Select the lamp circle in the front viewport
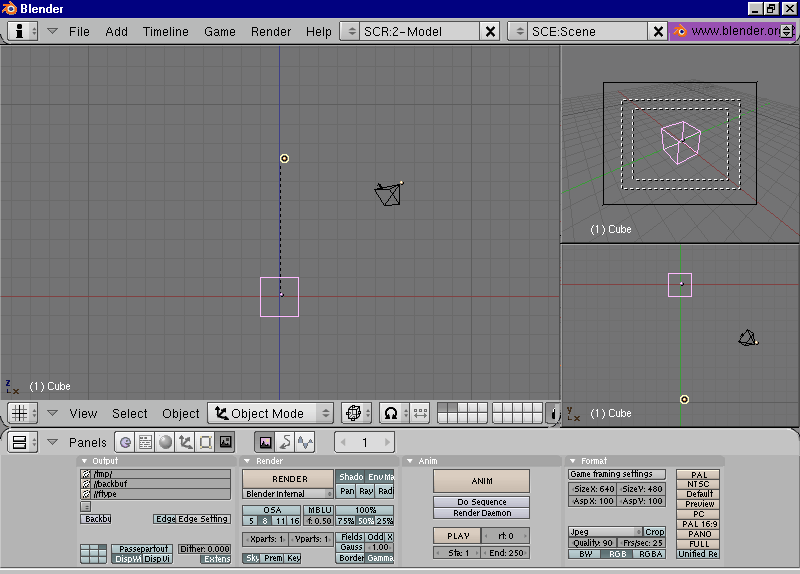 [x=285, y=159]
